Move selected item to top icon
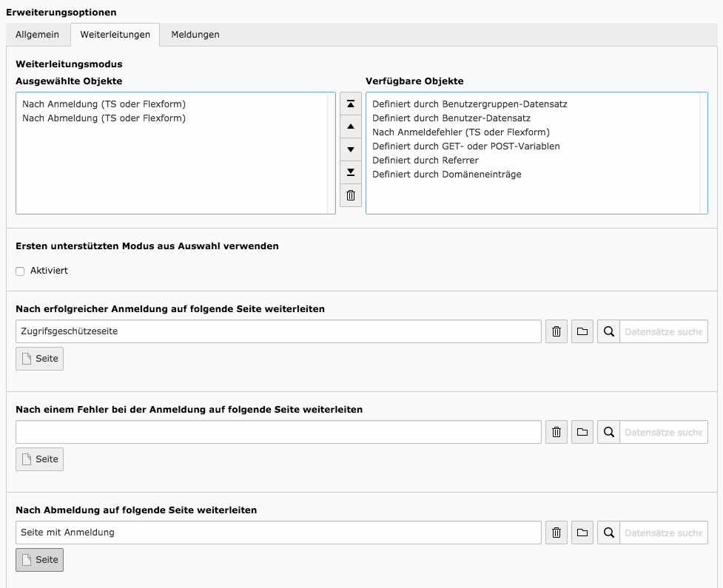The width and height of the screenshot is (723, 588). [x=351, y=104]
